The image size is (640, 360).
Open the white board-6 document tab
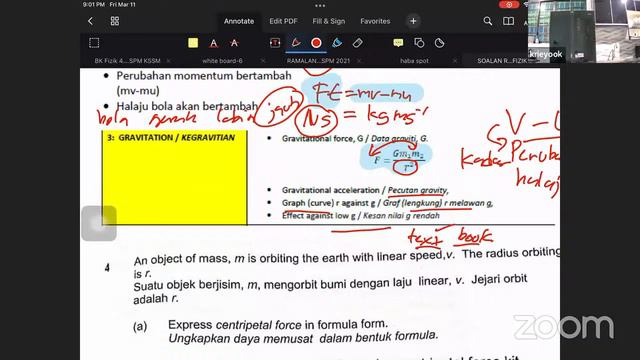tap(222, 61)
